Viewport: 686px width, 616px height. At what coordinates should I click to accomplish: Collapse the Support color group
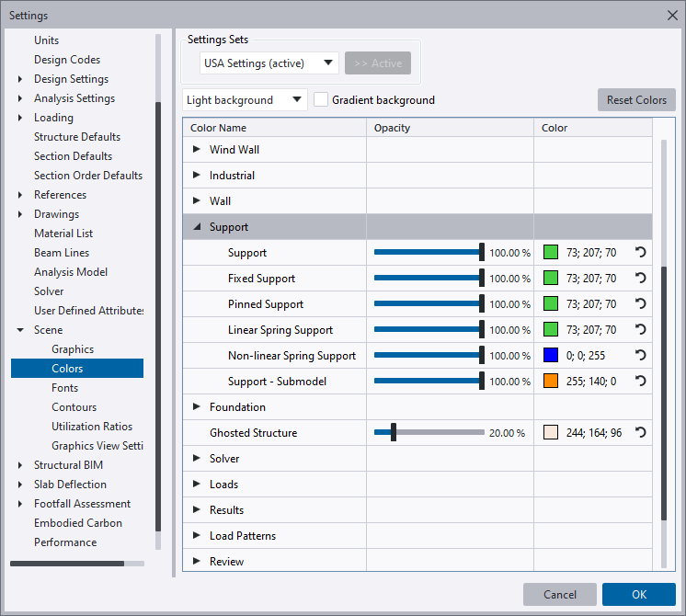coord(197,227)
